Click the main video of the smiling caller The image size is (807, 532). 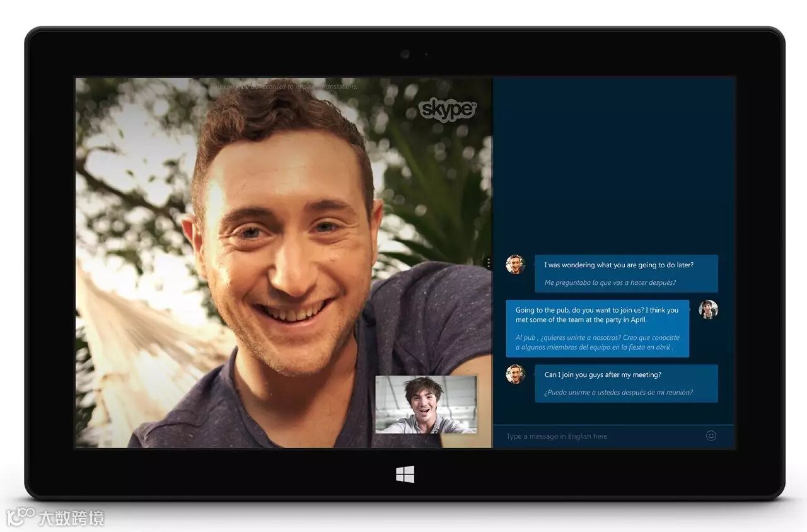click(x=284, y=263)
